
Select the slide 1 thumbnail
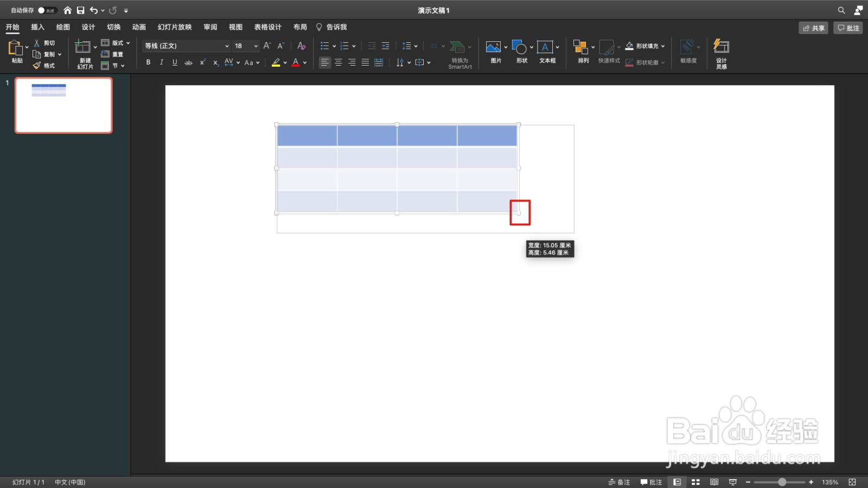click(x=63, y=105)
